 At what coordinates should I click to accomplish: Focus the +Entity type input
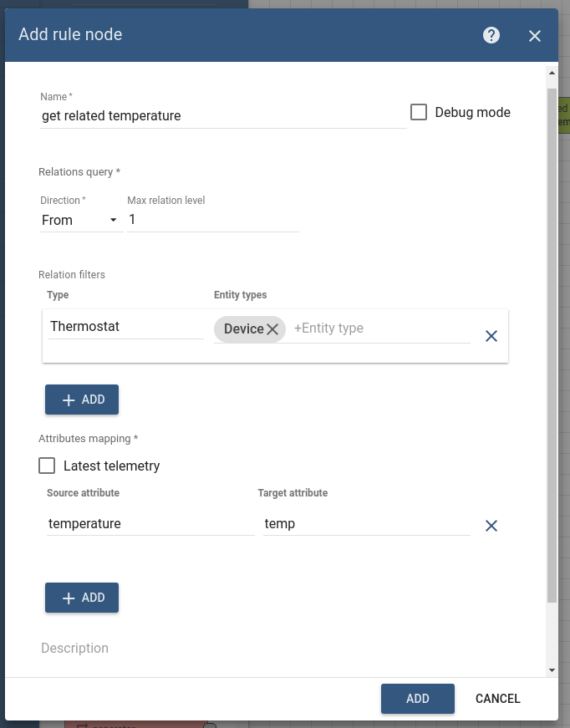pyautogui.click(x=380, y=328)
